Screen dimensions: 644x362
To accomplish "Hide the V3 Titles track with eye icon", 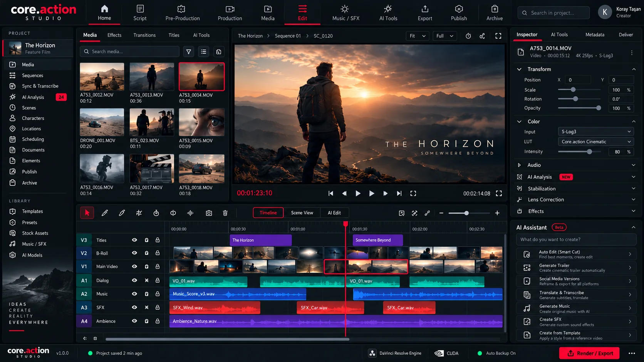I will [134, 240].
